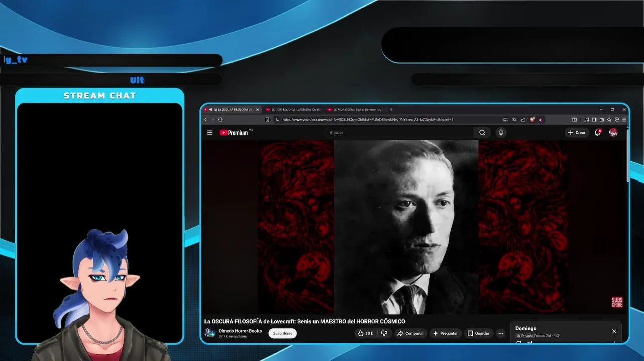Click the browser address bar URL

(368, 120)
